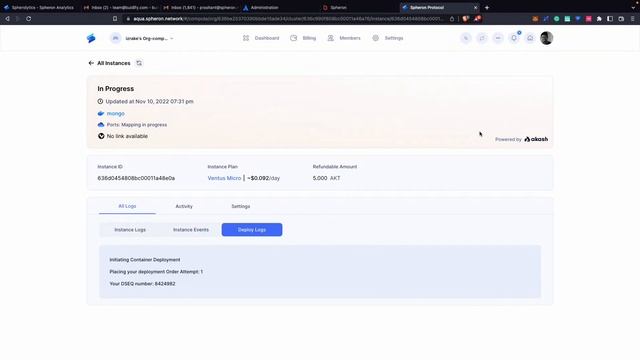Open the organization switcher dropdown
This screenshot has width=640, height=360.
point(142,38)
